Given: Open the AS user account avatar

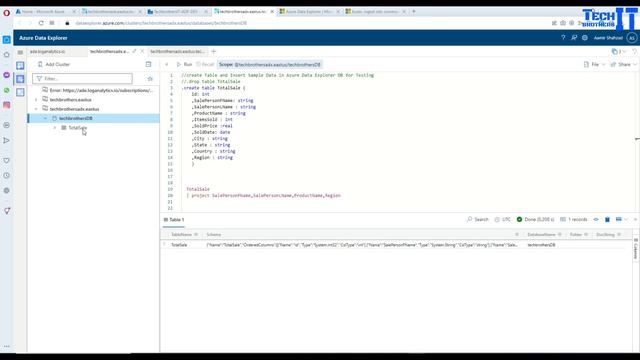Looking at the screenshot, I should coord(632,38).
